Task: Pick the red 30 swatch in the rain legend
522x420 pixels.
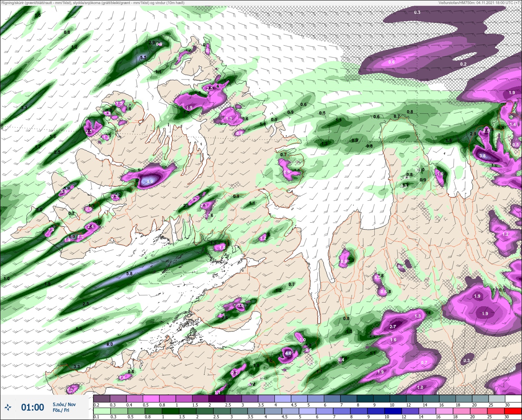Action: click(x=513, y=410)
